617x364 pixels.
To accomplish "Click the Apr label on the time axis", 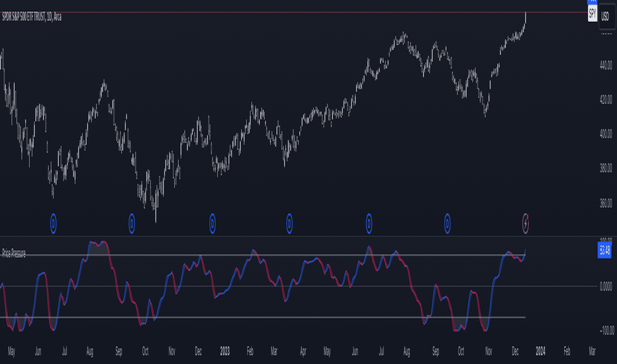I will (303, 351).
